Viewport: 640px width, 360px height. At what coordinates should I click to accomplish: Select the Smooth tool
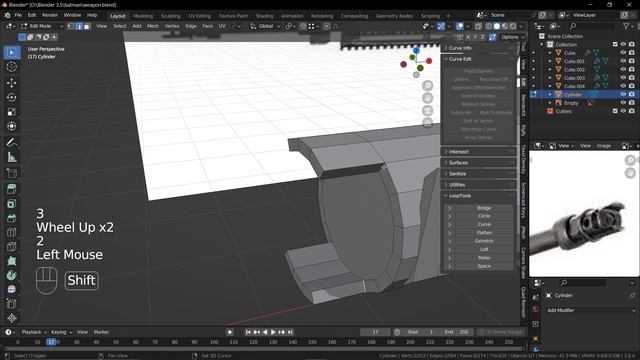tap(11, 289)
